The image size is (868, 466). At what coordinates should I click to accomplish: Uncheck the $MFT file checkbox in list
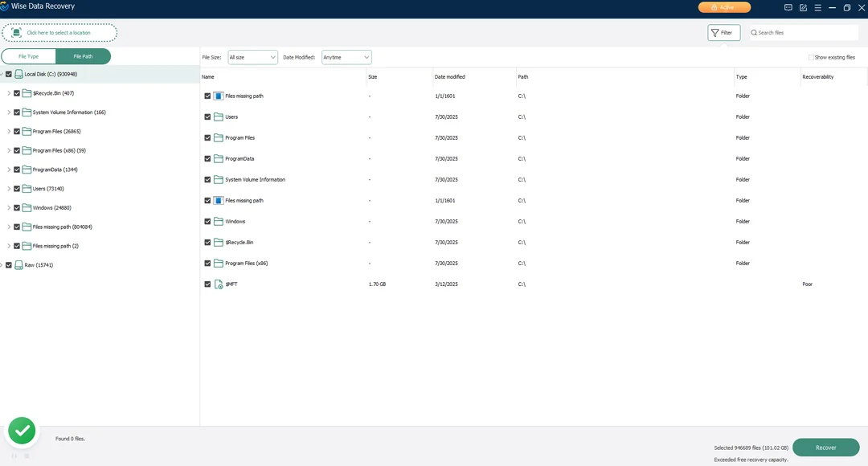pyautogui.click(x=207, y=284)
